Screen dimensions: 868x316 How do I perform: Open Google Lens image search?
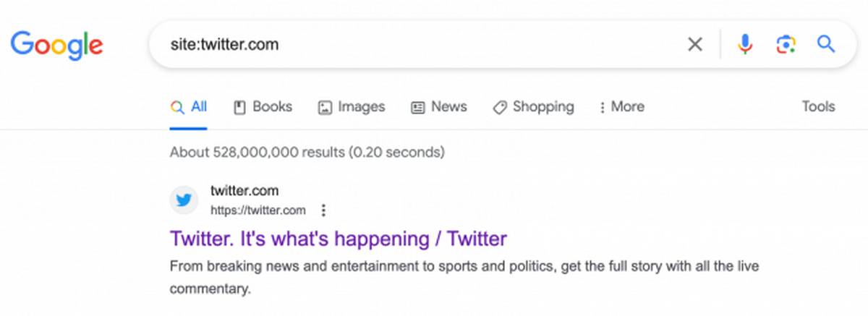[x=786, y=45]
